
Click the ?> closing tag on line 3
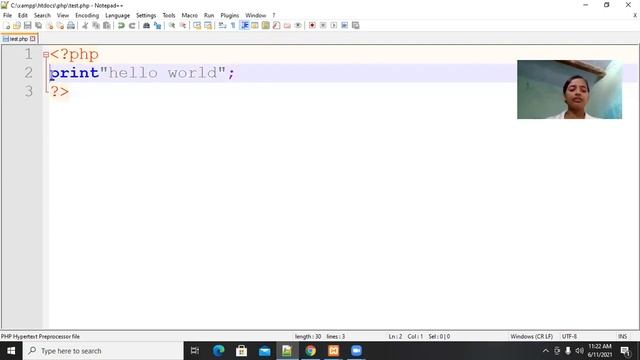60,91
